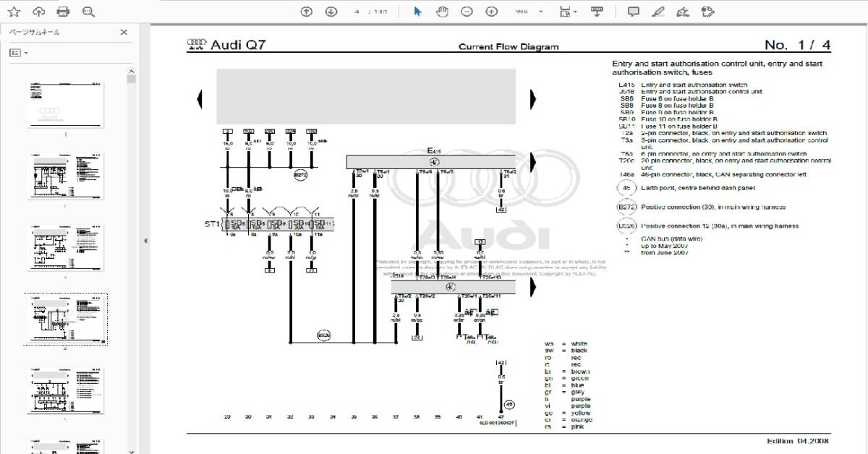This screenshot has width=868, height=454.
Task: Close the page thumbnails panel
Action: click(124, 32)
